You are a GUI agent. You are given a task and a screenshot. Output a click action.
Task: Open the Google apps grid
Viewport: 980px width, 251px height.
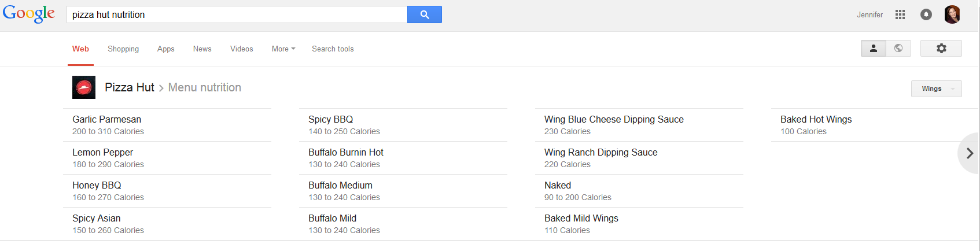click(900, 14)
